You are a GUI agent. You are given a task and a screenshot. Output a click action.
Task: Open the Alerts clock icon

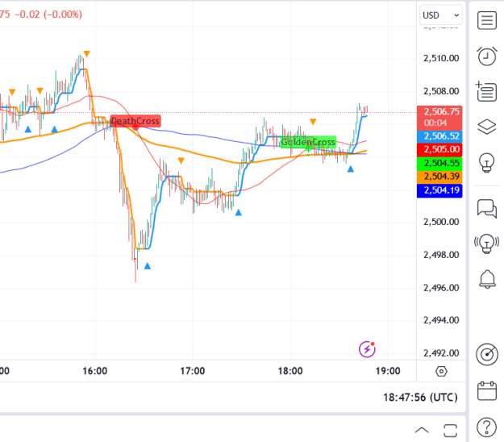(x=486, y=56)
